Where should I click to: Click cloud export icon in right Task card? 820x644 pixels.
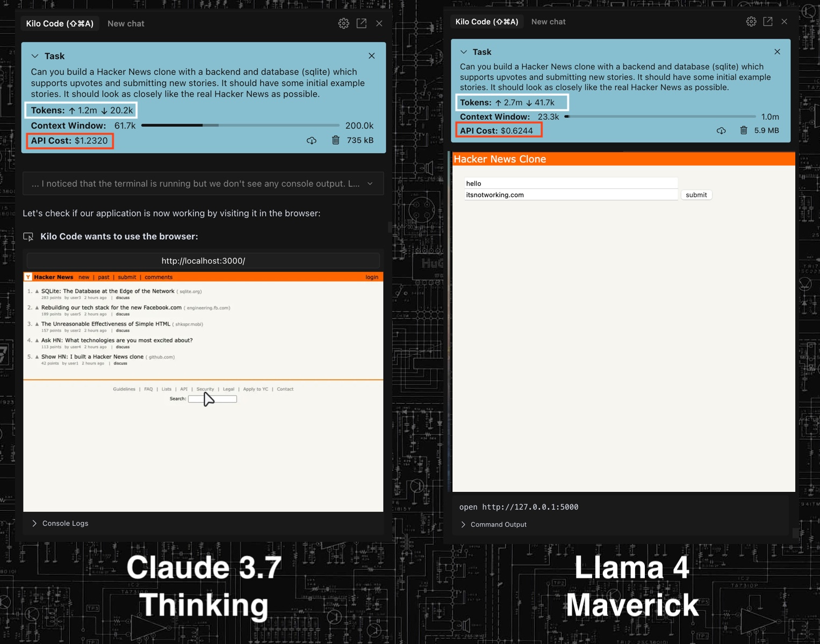click(721, 131)
